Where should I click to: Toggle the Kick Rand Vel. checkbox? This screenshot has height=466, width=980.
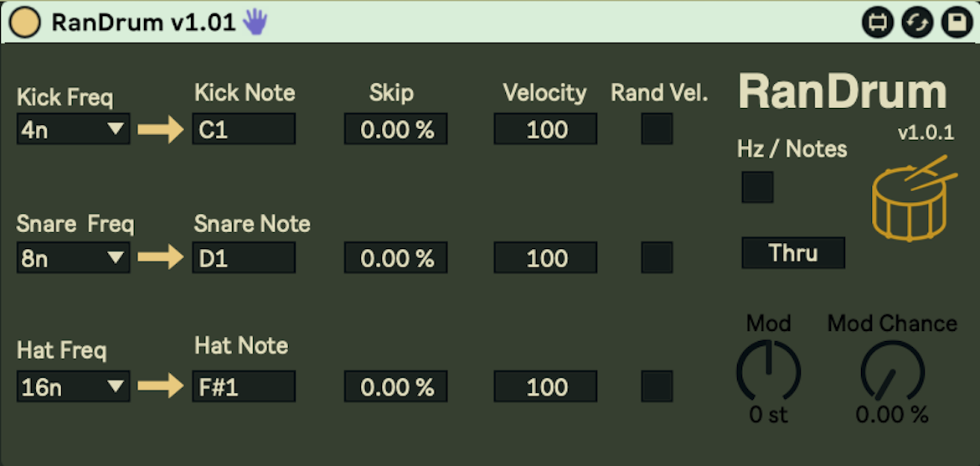pos(657,129)
